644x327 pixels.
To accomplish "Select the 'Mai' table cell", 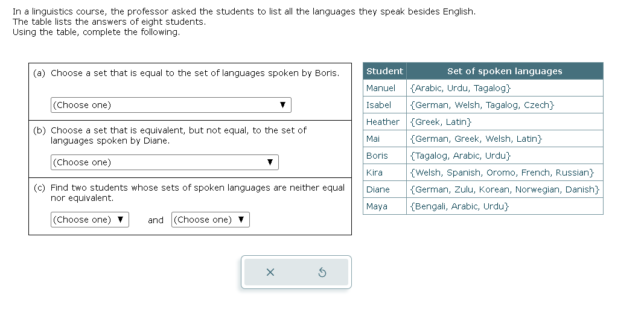I will point(385,138).
